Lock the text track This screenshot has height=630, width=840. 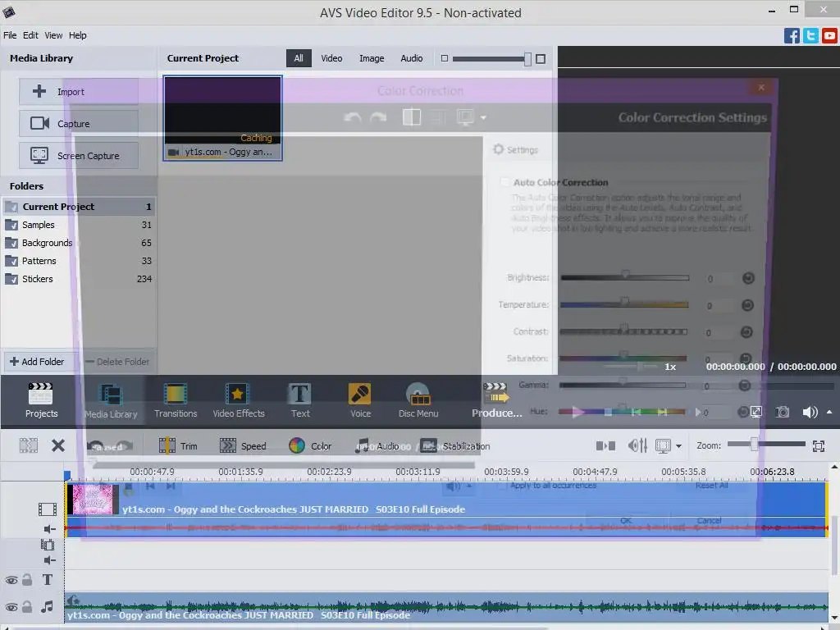click(27, 580)
